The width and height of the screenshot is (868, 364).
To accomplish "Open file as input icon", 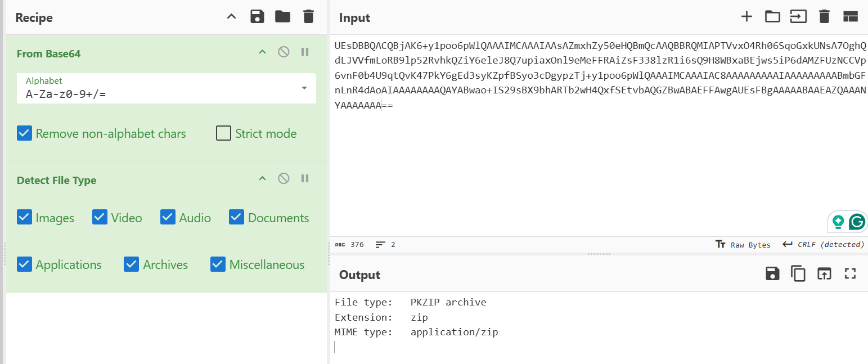I will [772, 17].
